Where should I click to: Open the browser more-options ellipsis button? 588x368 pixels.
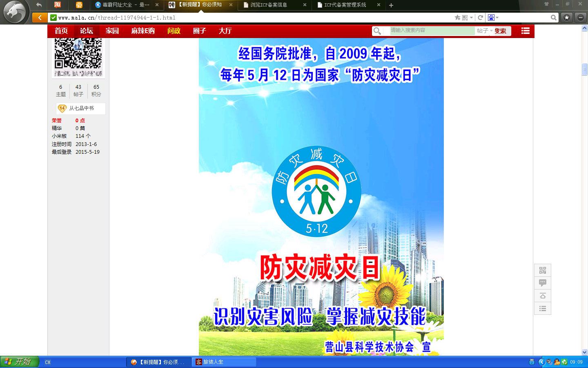tap(581, 18)
